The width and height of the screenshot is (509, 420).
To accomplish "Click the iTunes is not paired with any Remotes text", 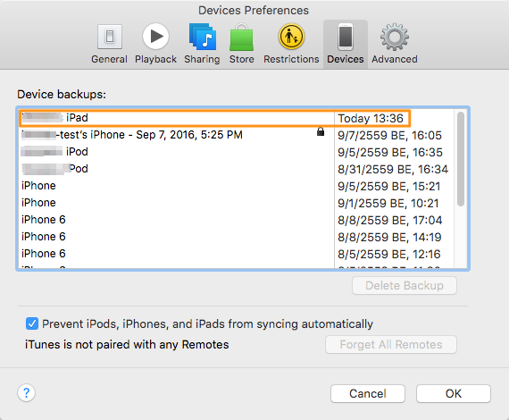I will tap(127, 344).
